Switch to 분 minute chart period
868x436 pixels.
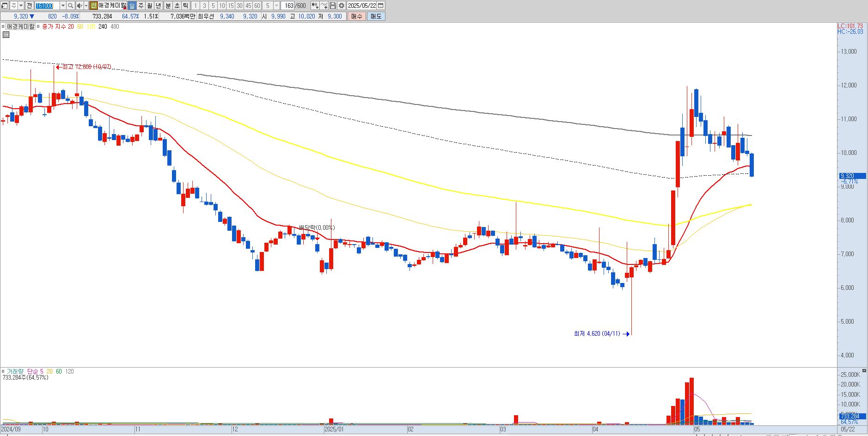coord(168,6)
